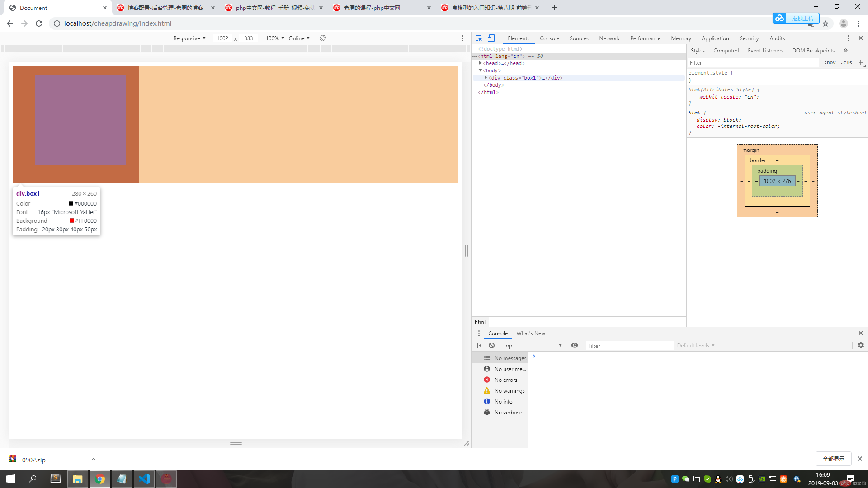Click the live expression eye icon
868x488 pixels.
point(575,346)
